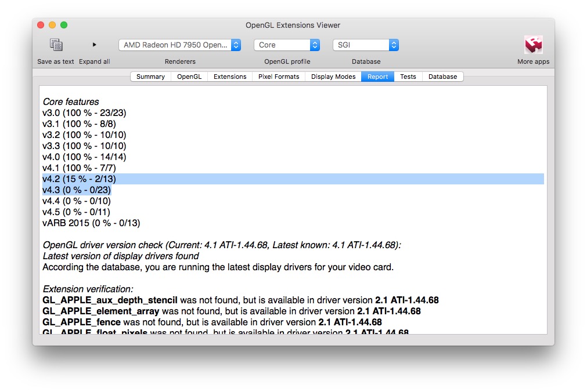Image resolution: width=587 pixels, height=392 pixels.
Task: Click the Core features heading
Action: 71,101
